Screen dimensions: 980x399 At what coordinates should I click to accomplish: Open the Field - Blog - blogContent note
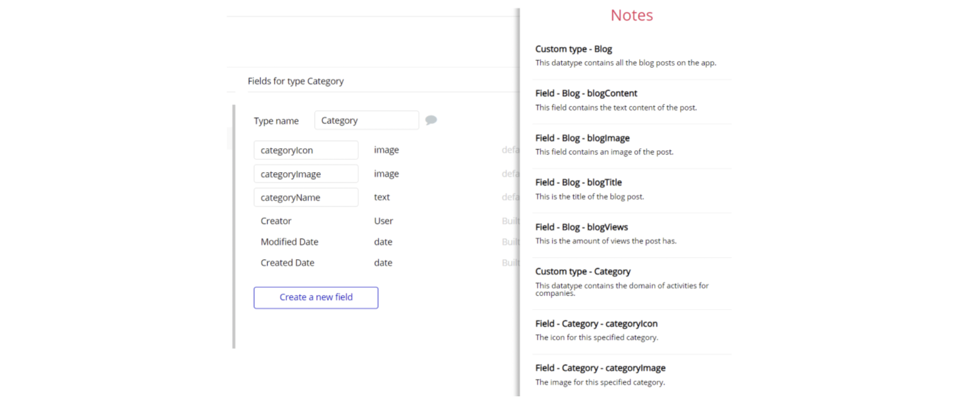click(586, 94)
